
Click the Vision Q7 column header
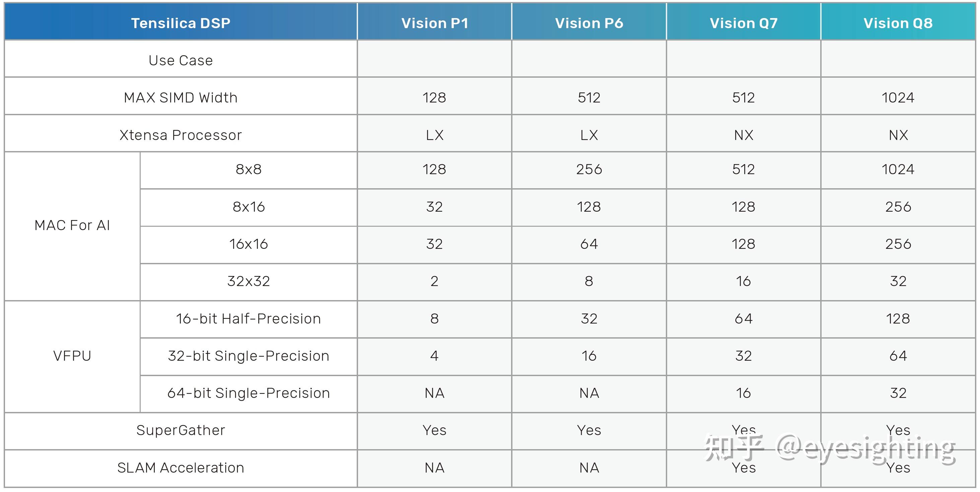point(743,23)
